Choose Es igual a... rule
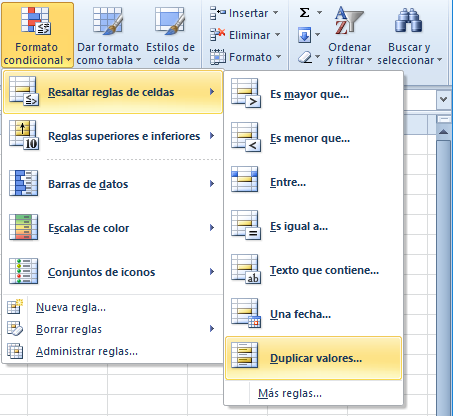The image size is (453, 416). [x=313, y=226]
